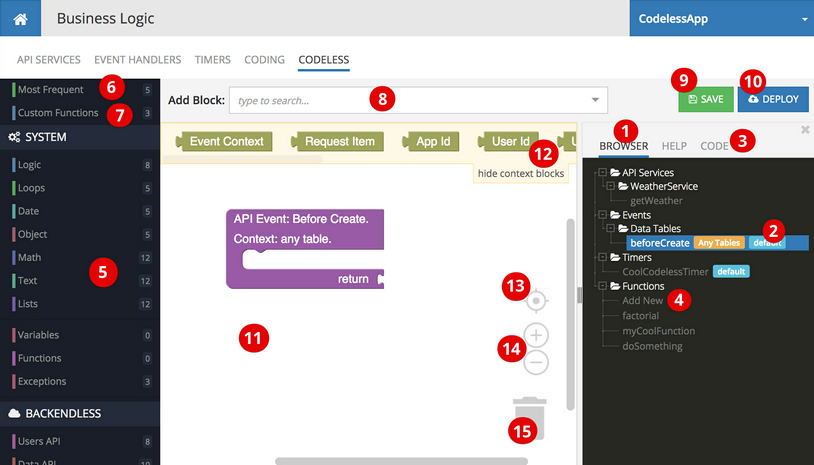This screenshot has width=814, height=465.
Task: Select the API Event Before Create block
Action: [305, 249]
